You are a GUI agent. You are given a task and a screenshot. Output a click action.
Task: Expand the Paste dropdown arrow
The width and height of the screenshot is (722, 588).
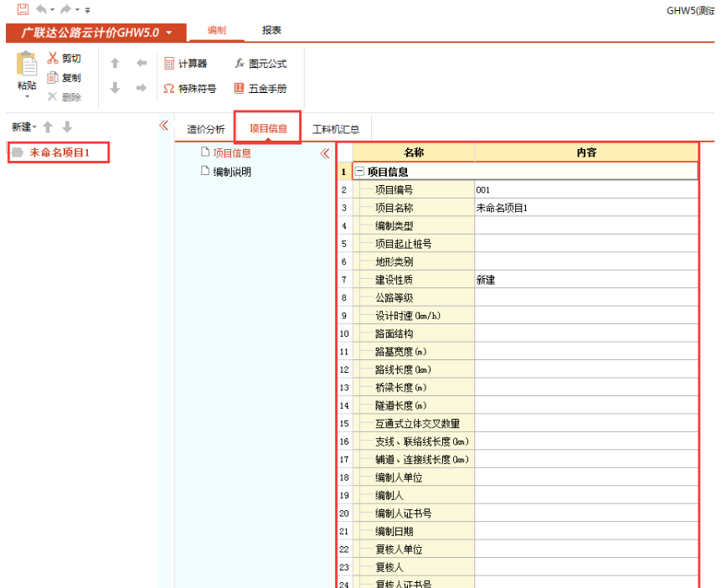(x=27, y=96)
